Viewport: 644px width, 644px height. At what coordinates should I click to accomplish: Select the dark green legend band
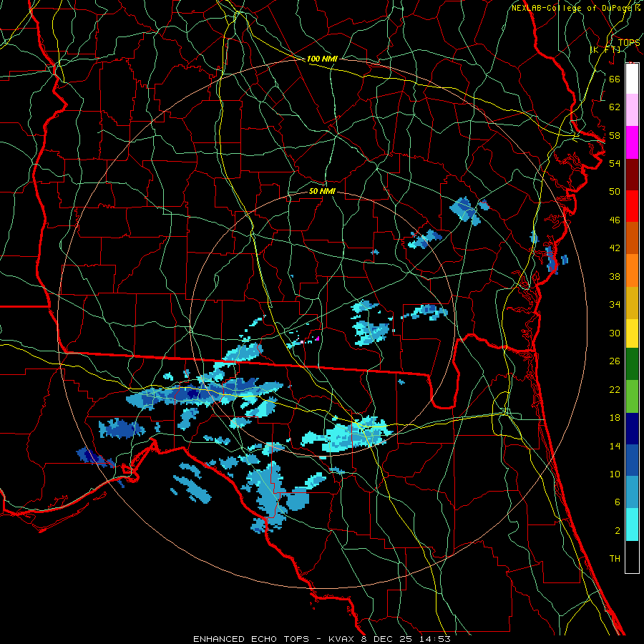click(x=632, y=364)
